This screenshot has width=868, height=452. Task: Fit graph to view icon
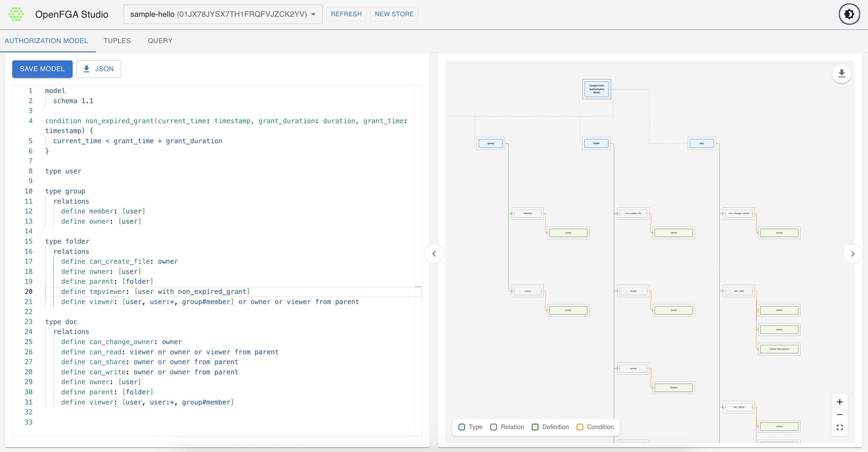[839, 427]
